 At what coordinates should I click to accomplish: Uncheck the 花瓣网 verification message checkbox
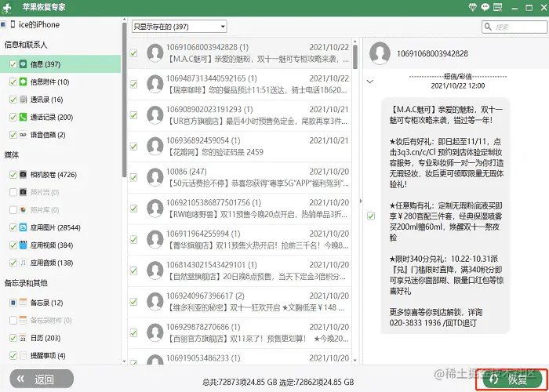coord(133,147)
